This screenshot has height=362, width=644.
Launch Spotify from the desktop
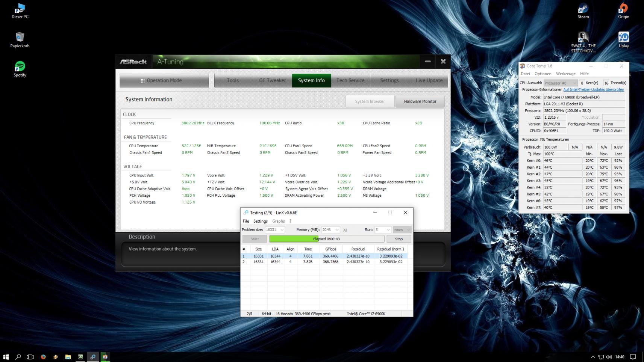pyautogui.click(x=20, y=69)
